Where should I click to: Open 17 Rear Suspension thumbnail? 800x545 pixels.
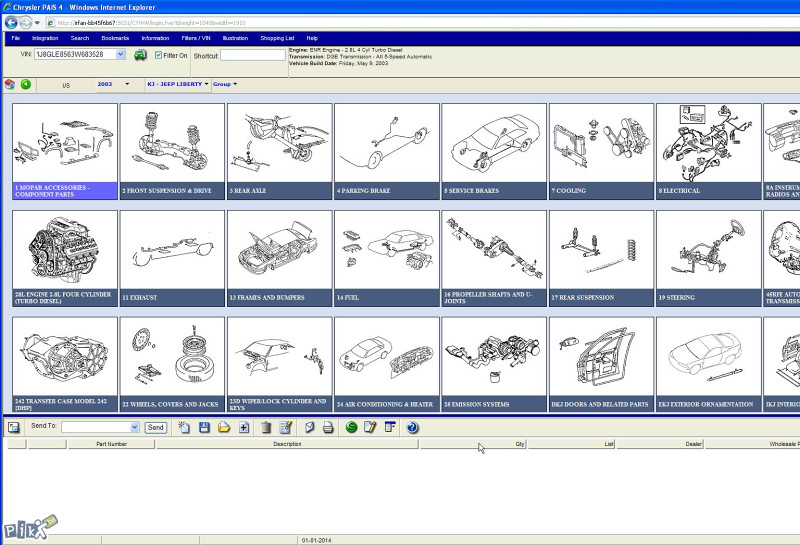pyautogui.click(x=602, y=258)
